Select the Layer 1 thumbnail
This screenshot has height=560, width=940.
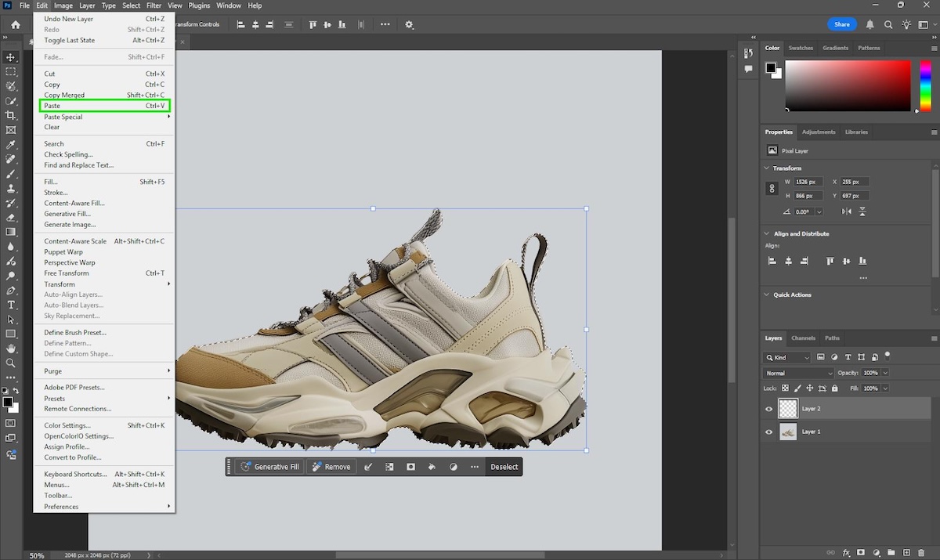coord(788,432)
